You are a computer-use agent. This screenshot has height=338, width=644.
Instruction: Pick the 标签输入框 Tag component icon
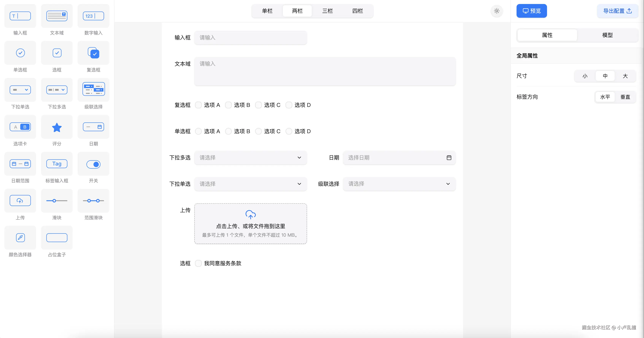57,164
